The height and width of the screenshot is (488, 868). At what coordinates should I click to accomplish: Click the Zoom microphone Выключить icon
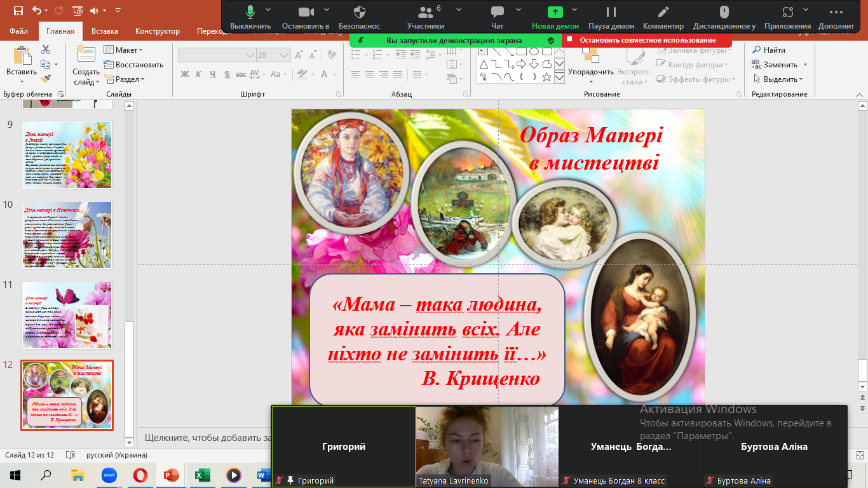(x=250, y=11)
